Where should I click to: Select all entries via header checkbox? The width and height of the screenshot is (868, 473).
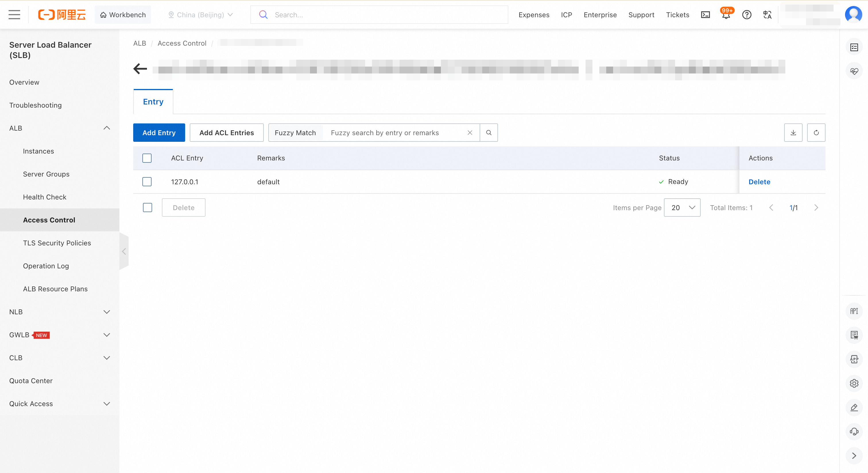pos(147,158)
